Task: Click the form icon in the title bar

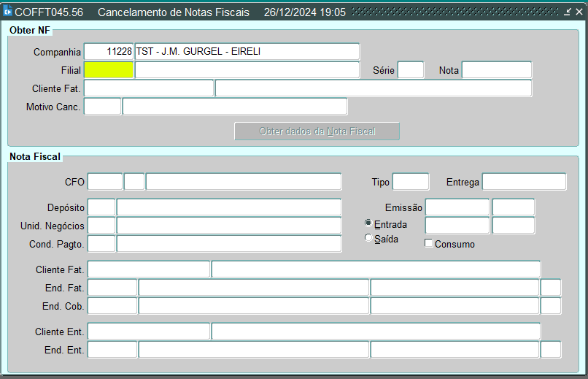Action: [x=8, y=12]
